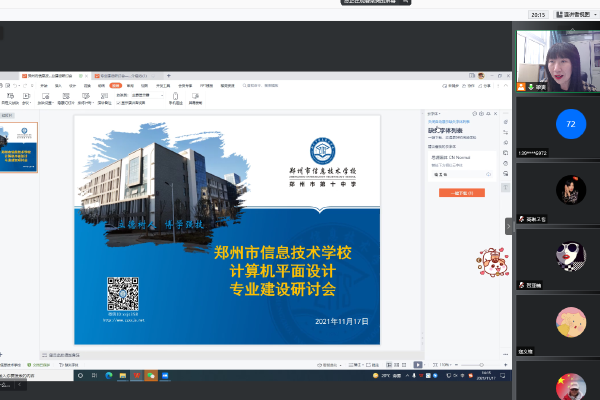Viewport: 600px width, 400px height.
Task: Expand the Meeting button dropdown arrow
Action: pyautogui.click(x=30, y=103)
